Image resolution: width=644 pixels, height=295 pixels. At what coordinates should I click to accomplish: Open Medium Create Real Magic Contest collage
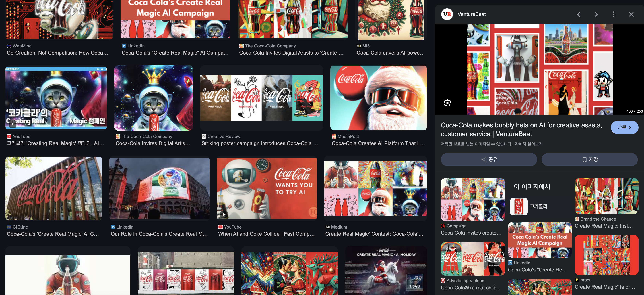pos(375,188)
